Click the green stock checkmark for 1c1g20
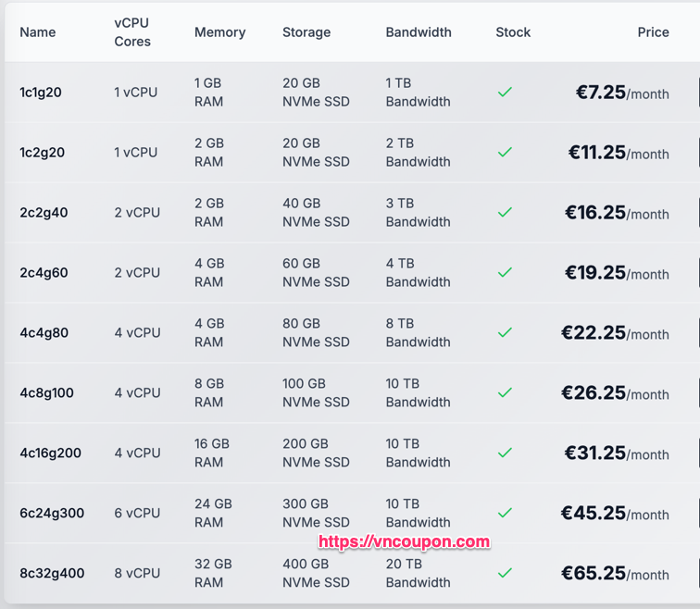This screenshot has width=700, height=609. pyautogui.click(x=505, y=93)
